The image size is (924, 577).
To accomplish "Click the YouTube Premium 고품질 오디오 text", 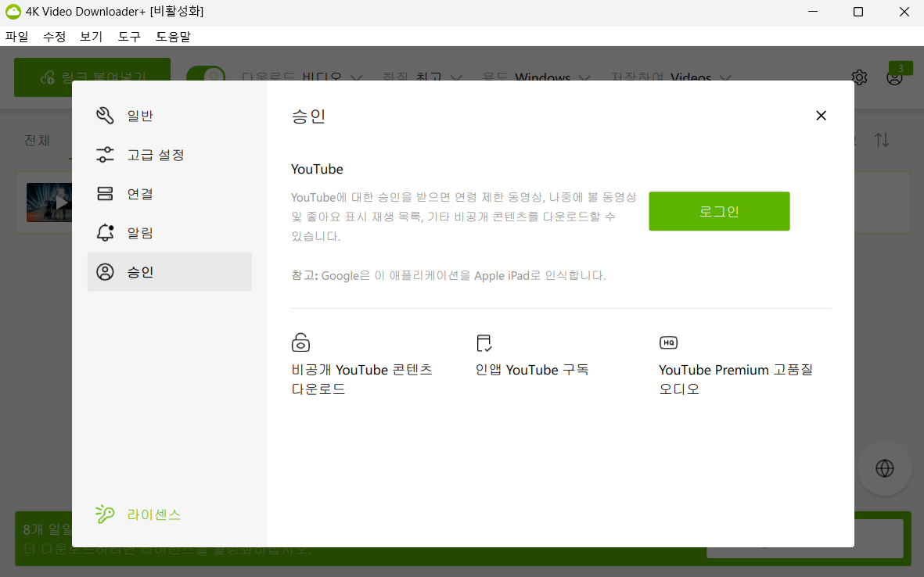I will click(735, 379).
